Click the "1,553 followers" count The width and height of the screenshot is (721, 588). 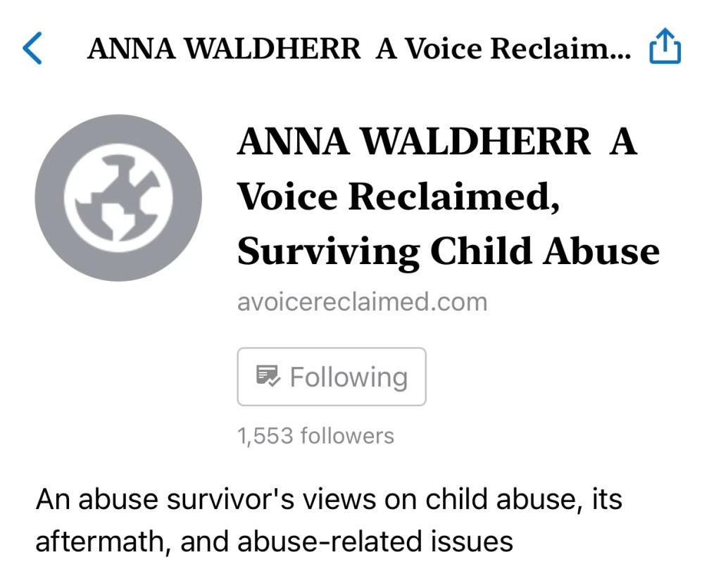[x=315, y=436]
